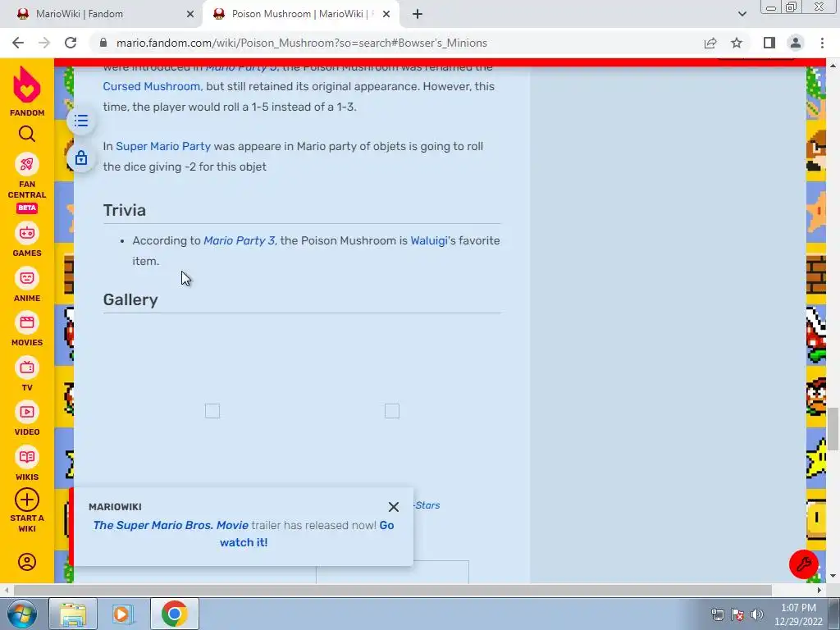Click the first gallery image placeholder
The image size is (840, 630).
tap(212, 411)
